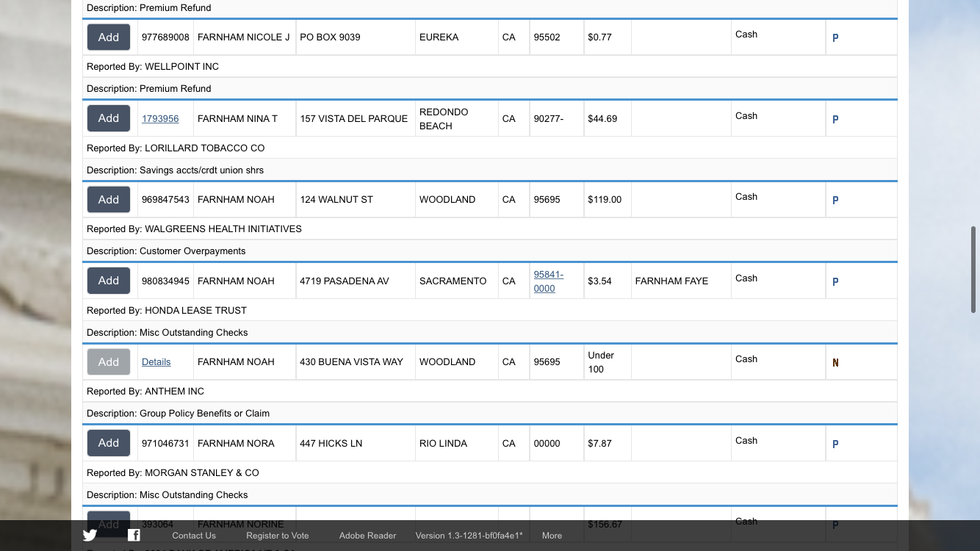The height and width of the screenshot is (551, 980).
Task: Open the 95841-0000 zip link
Action: (x=549, y=281)
